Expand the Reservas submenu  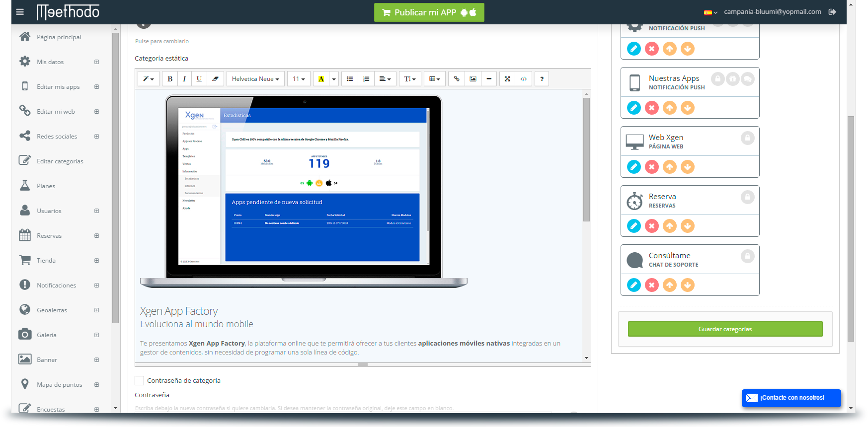click(x=97, y=236)
